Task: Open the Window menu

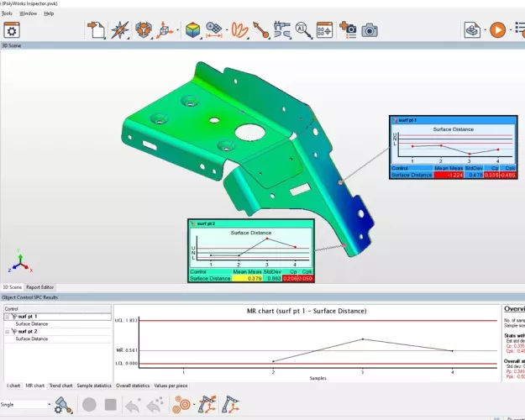Action: (28, 13)
